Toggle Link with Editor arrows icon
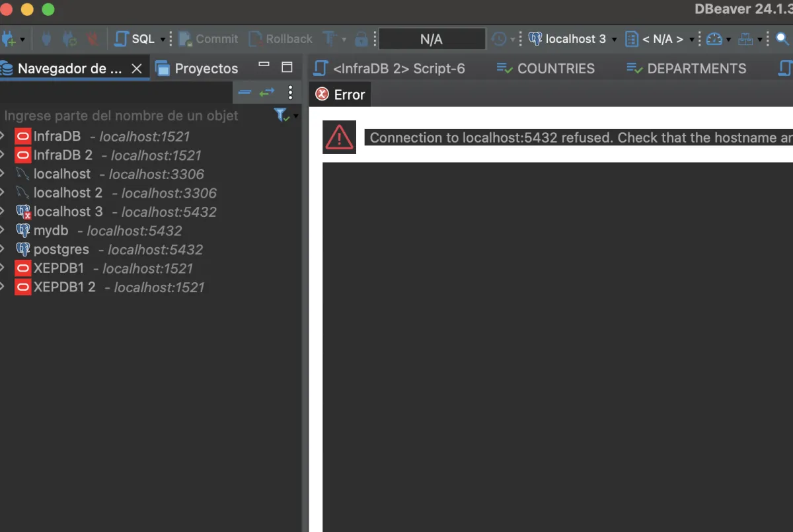 point(267,93)
